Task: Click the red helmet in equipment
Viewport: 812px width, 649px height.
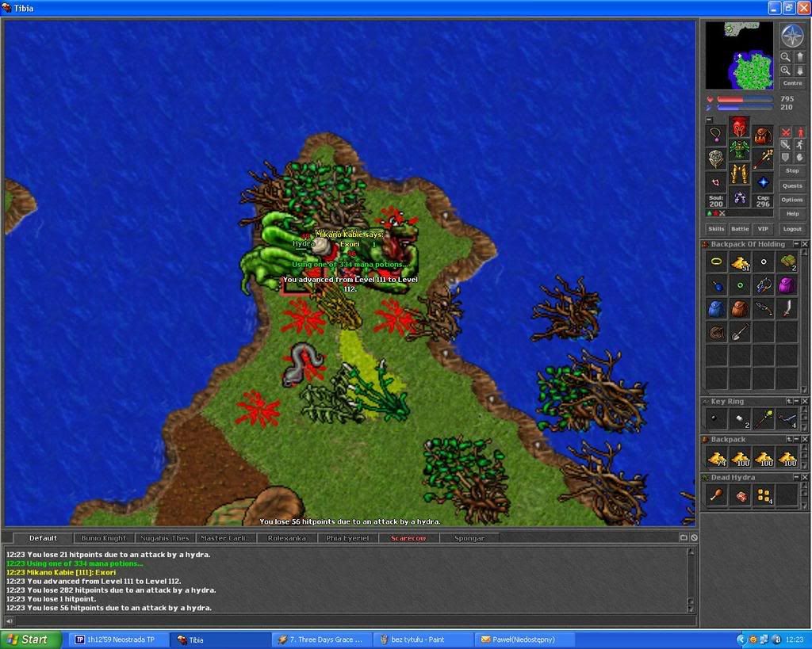Action: [x=739, y=127]
